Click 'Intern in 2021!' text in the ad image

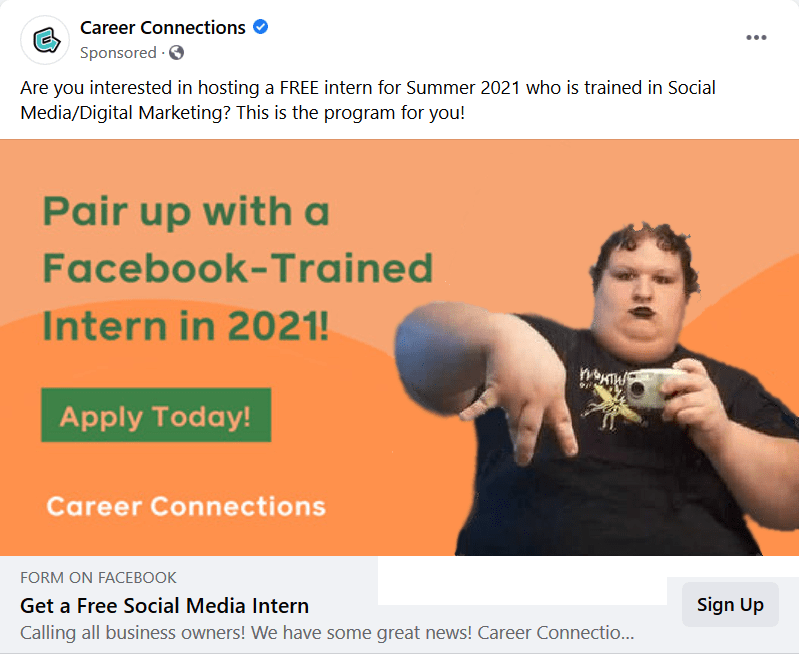pos(185,325)
